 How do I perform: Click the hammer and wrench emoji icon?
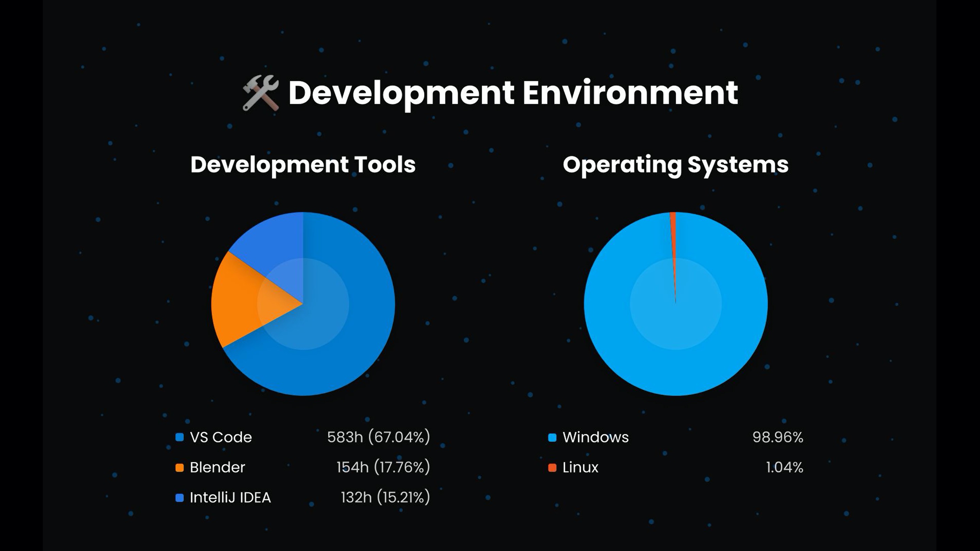coord(261,93)
